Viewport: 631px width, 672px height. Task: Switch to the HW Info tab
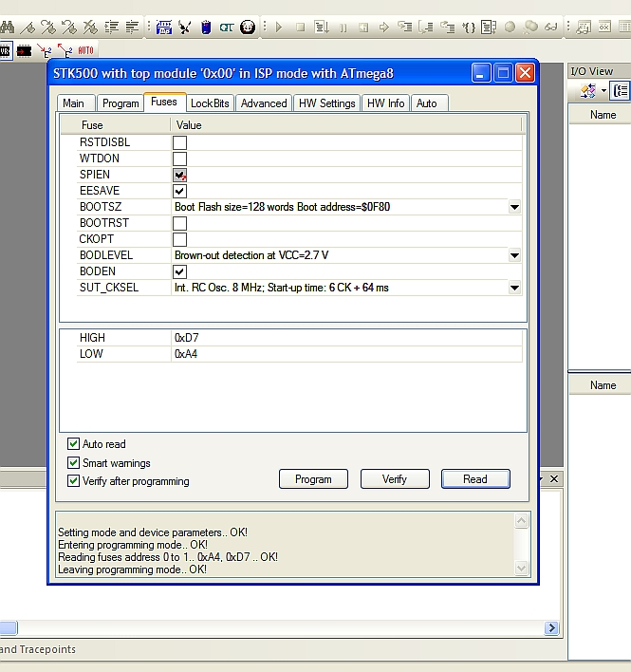[x=385, y=103]
